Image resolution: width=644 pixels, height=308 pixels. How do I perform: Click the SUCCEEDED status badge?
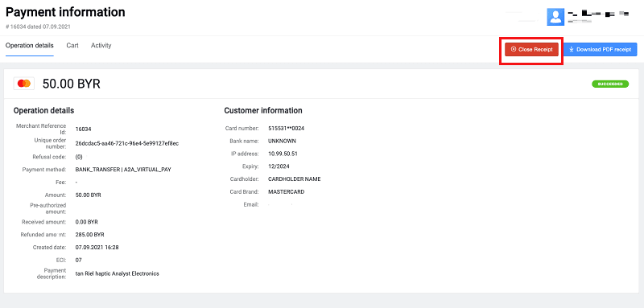click(610, 84)
